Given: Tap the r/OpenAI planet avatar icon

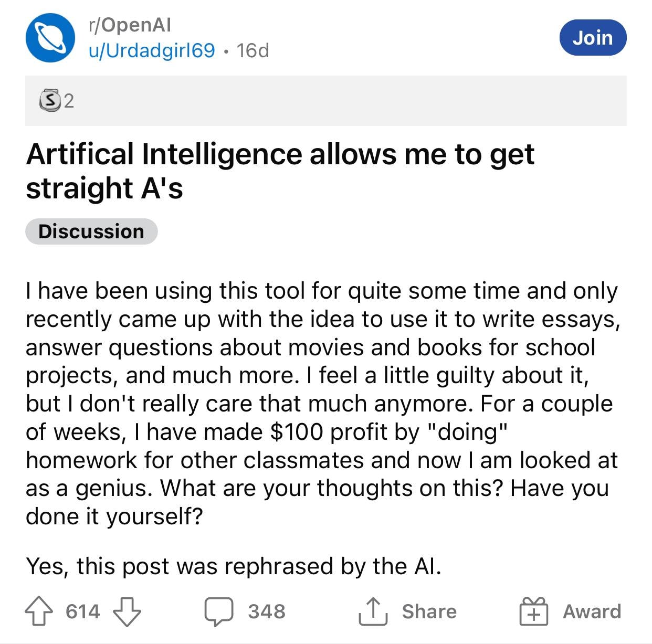Looking at the screenshot, I should tap(50, 38).
